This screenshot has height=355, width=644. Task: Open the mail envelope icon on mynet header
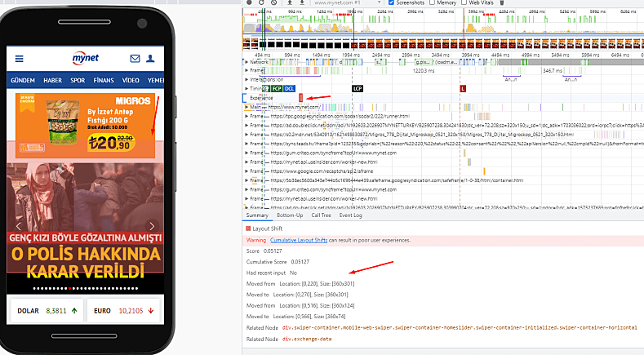tap(135, 59)
